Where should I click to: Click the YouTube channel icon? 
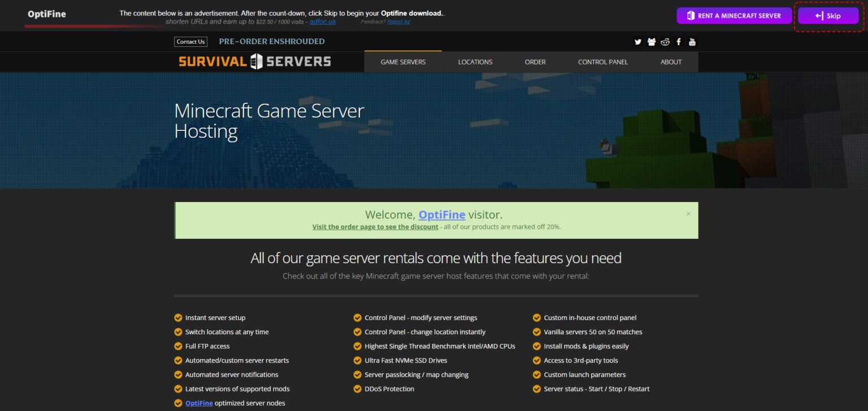692,42
